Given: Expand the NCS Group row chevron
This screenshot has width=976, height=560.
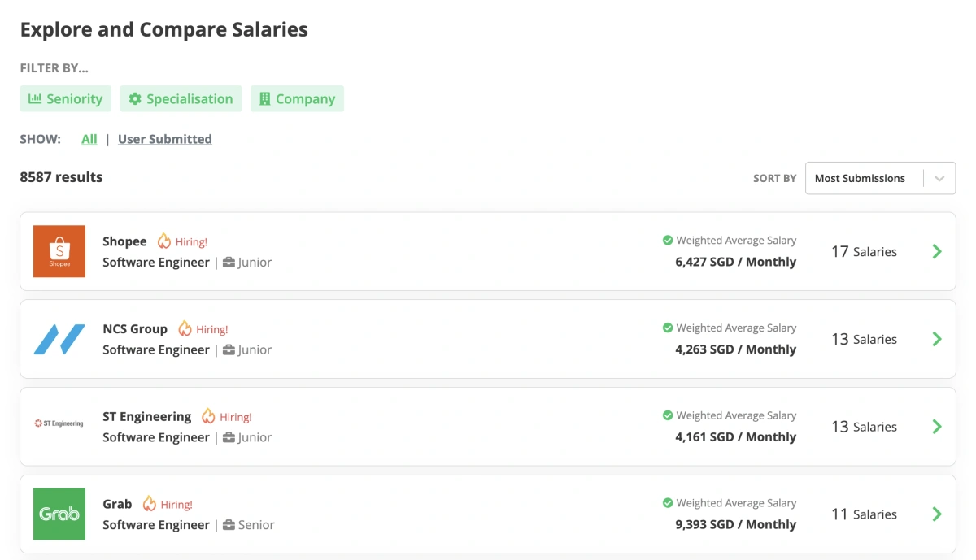Looking at the screenshot, I should [x=936, y=339].
